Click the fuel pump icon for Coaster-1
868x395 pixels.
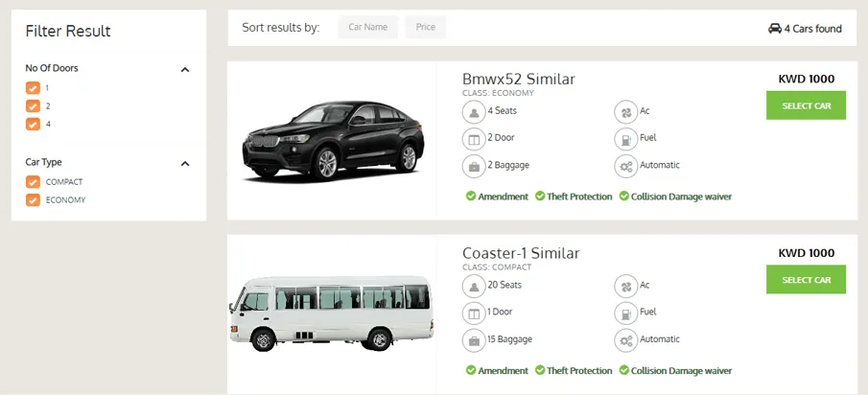(625, 313)
